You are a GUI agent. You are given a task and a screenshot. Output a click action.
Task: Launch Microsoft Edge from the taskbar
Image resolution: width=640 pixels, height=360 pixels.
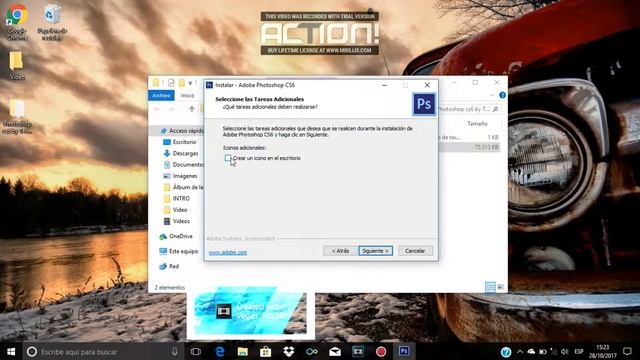pyautogui.click(x=220, y=351)
